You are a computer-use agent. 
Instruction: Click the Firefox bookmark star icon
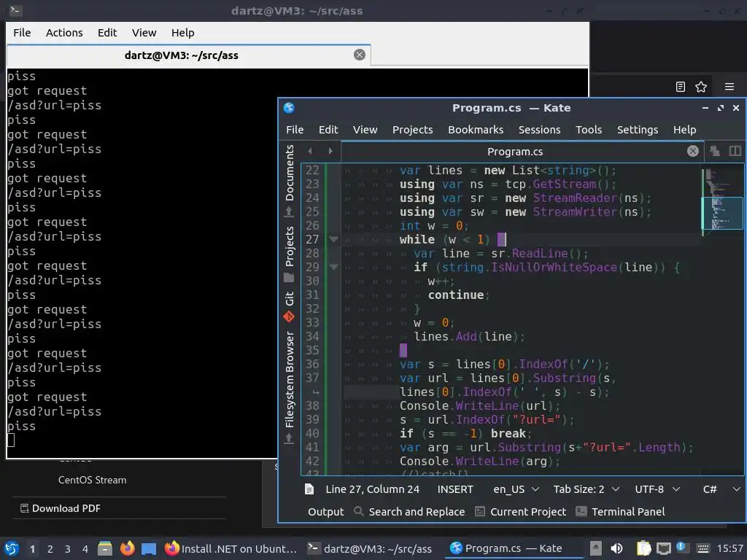pos(701,87)
